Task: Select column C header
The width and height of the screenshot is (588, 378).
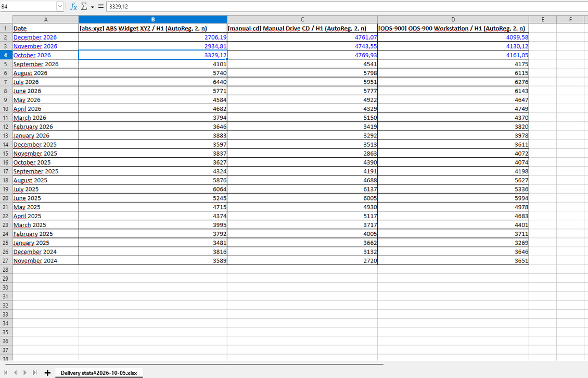Action: tap(302, 19)
